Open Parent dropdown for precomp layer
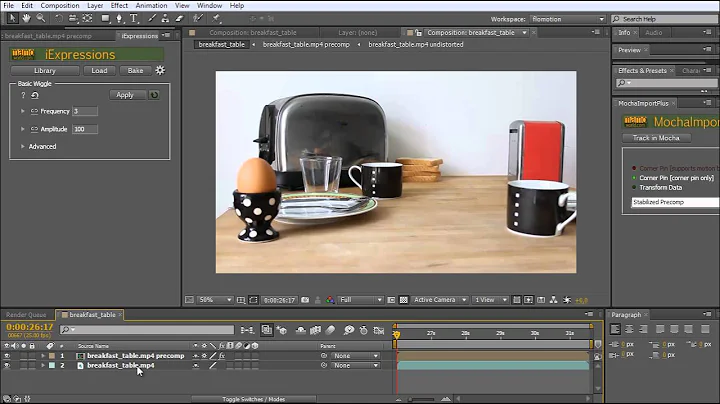Screen dimensions: 720x404 click(356, 356)
